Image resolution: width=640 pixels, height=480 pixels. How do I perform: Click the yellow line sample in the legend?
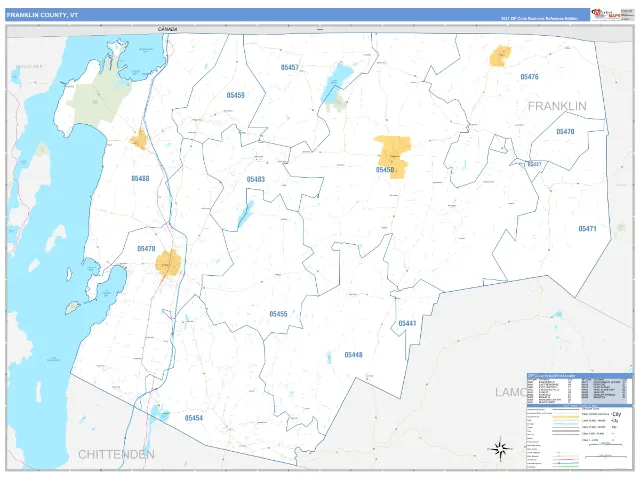coord(565,417)
